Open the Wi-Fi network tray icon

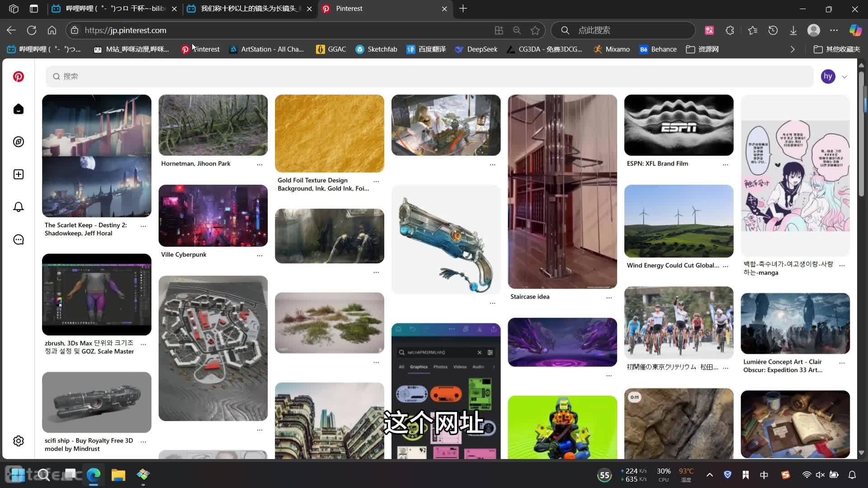[807, 475]
